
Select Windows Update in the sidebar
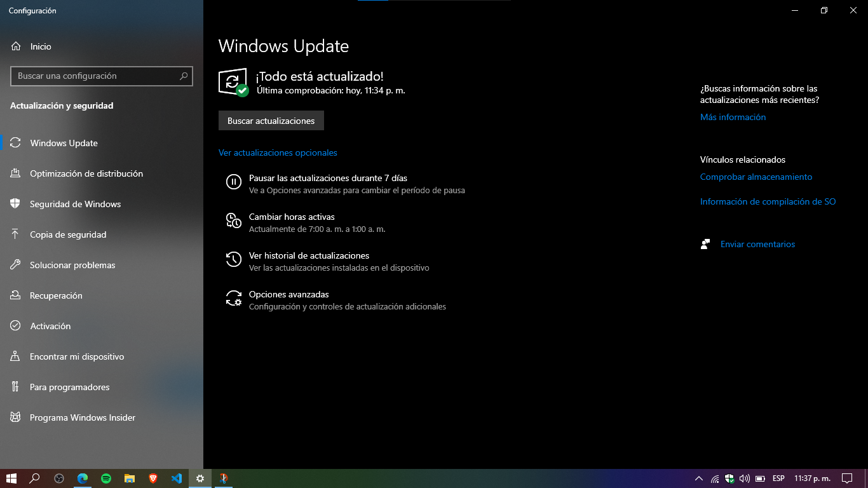(x=102, y=143)
